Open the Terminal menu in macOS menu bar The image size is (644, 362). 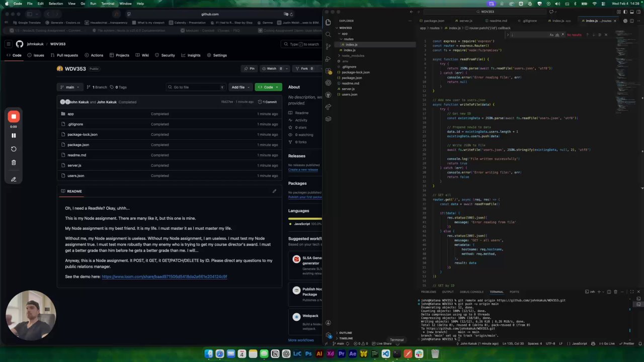tap(108, 4)
